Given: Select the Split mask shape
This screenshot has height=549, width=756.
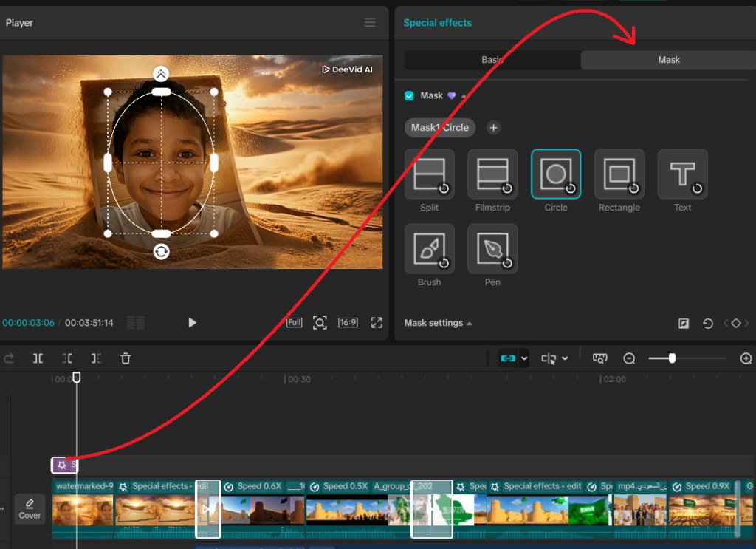Looking at the screenshot, I should 429,174.
